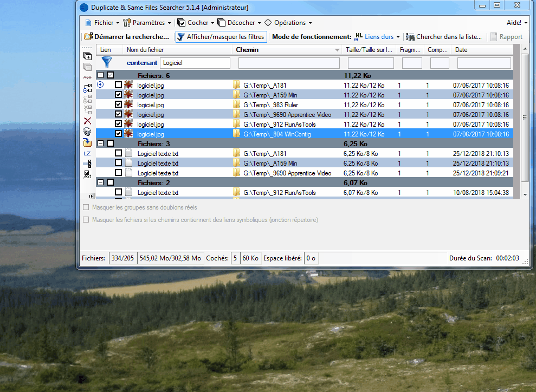Open the Cocher dropdown menu
536x392 pixels.
(x=196, y=23)
